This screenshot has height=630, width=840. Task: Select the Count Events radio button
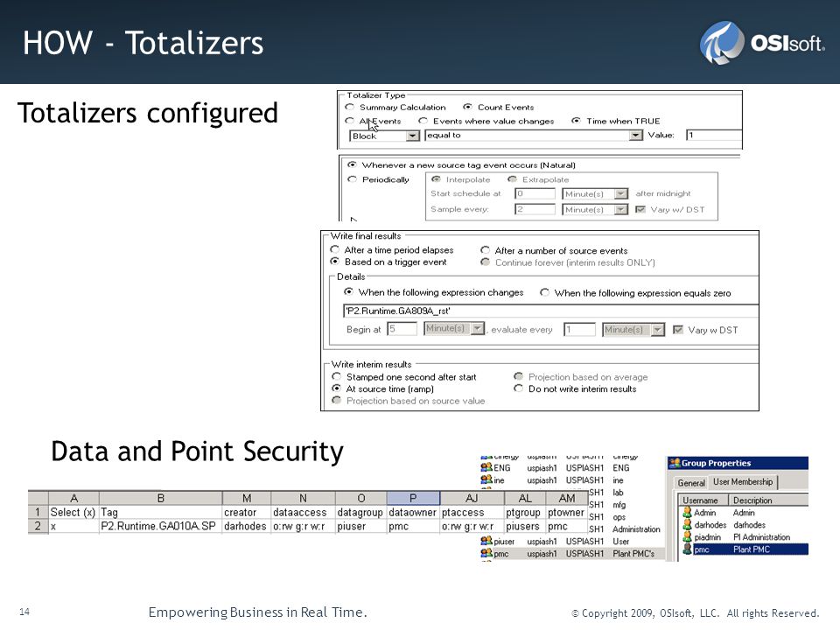(467, 107)
